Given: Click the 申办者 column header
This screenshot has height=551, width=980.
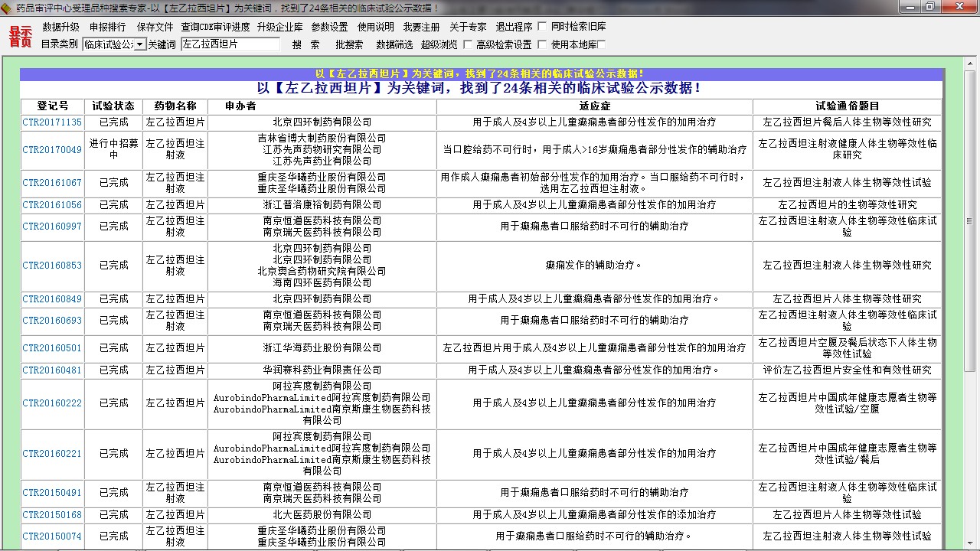Looking at the screenshot, I should point(322,106).
